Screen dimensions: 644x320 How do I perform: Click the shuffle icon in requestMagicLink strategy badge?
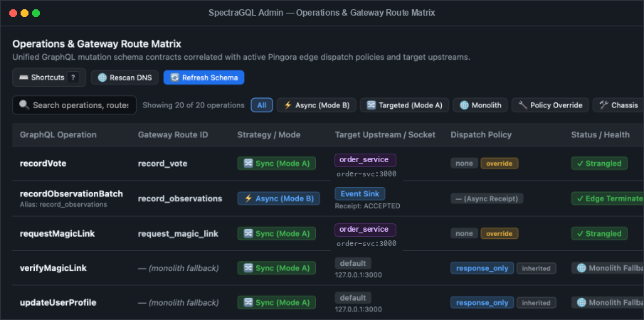click(248, 233)
